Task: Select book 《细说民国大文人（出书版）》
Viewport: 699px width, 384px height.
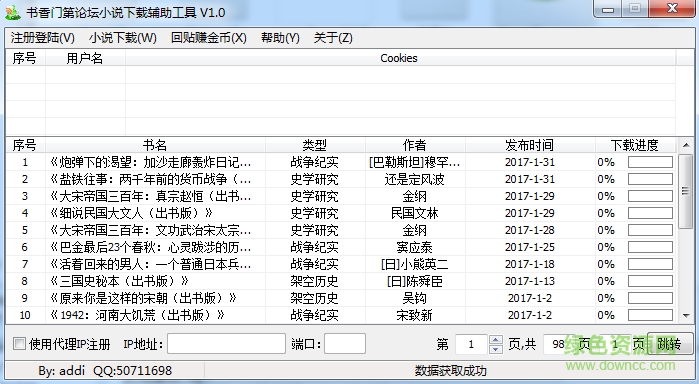Action: 131,213
